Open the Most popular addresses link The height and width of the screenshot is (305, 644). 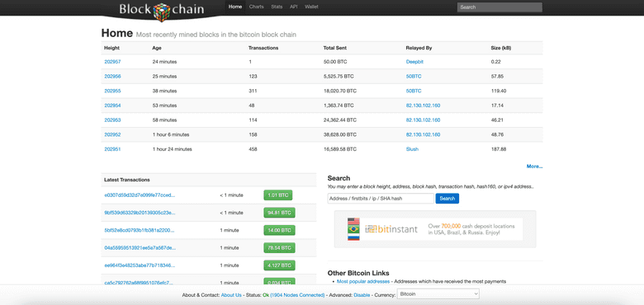pos(363,282)
